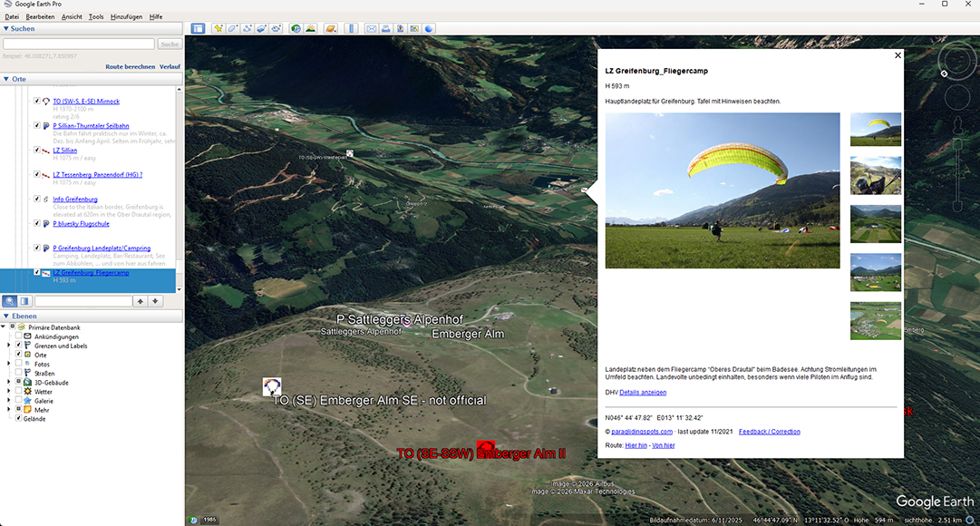
Task: Open historical imagery clock icon
Action: pos(296,28)
